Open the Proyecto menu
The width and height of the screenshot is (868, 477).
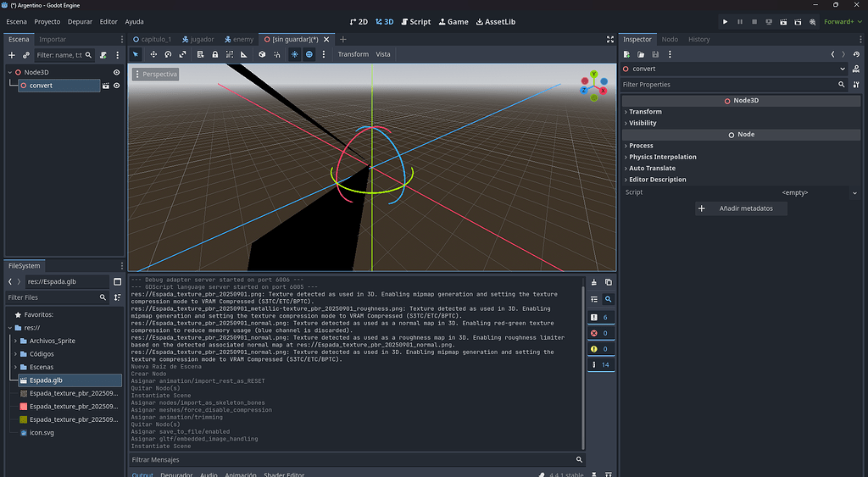[47, 21]
